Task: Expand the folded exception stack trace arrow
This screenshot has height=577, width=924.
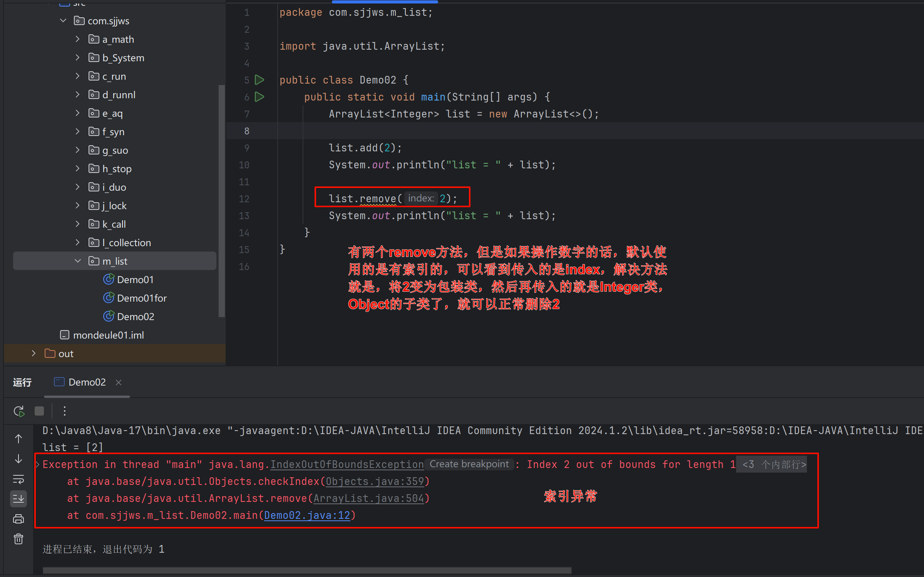Action: 37,465
